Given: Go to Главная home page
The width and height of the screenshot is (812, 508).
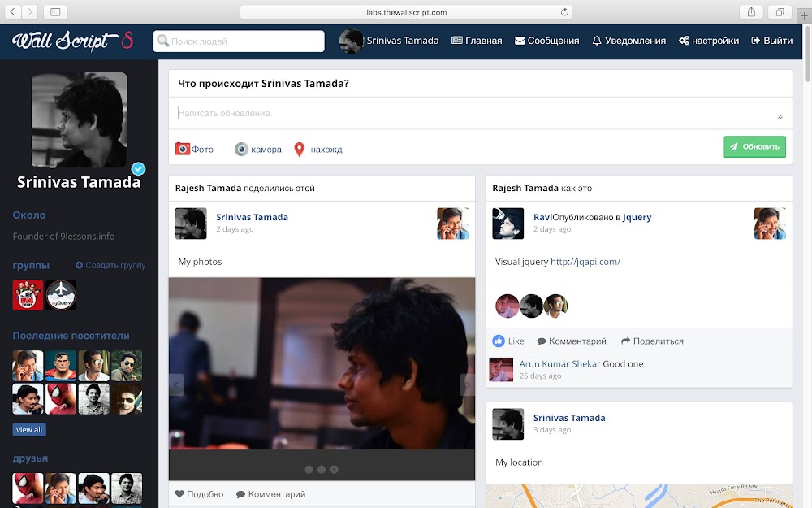Looking at the screenshot, I should (x=477, y=41).
